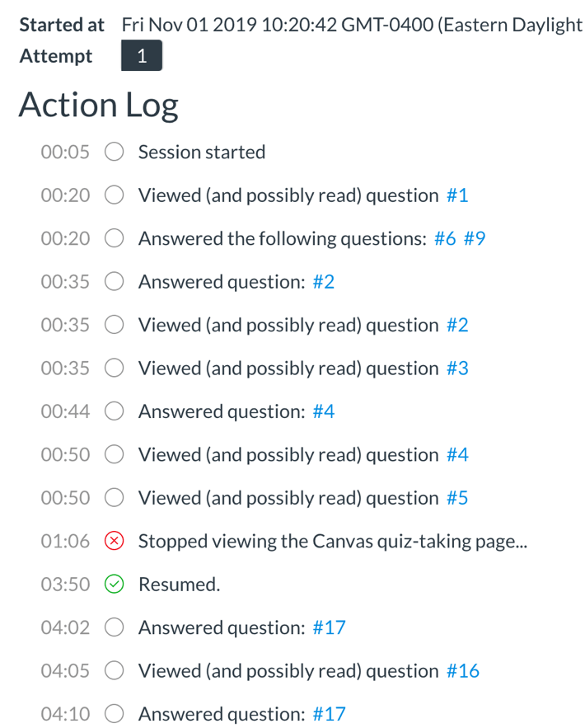This screenshot has width=585, height=728.
Task: Select the circle marker beside Viewed question #3
Action: pyautogui.click(x=114, y=368)
